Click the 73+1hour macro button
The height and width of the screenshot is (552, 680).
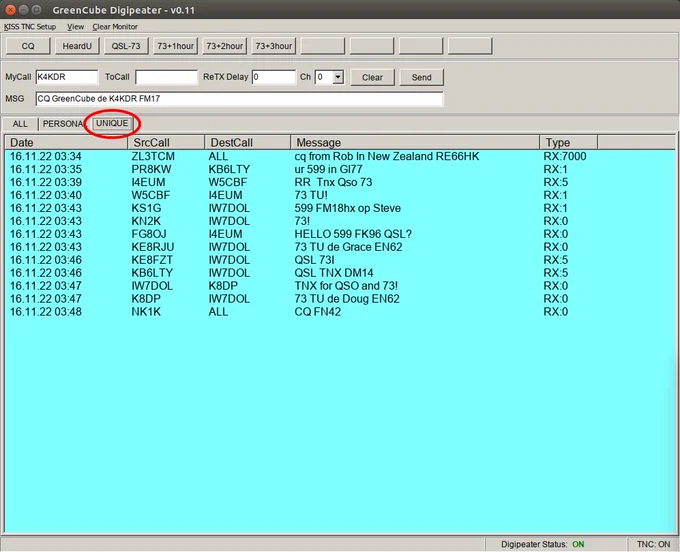coord(175,46)
